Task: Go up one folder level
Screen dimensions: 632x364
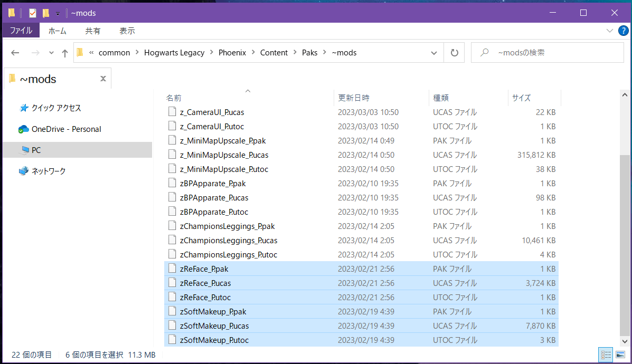Action: point(65,53)
